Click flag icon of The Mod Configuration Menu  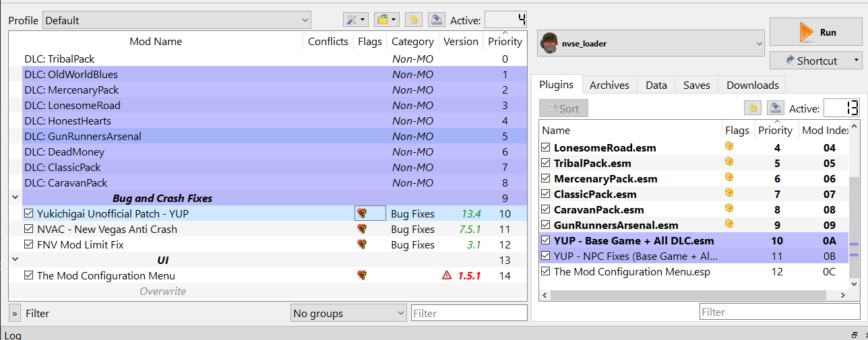click(x=362, y=275)
